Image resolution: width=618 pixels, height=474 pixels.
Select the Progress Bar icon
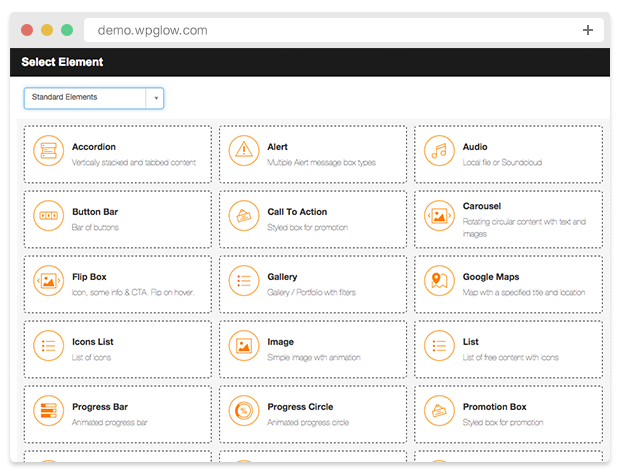point(46,412)
